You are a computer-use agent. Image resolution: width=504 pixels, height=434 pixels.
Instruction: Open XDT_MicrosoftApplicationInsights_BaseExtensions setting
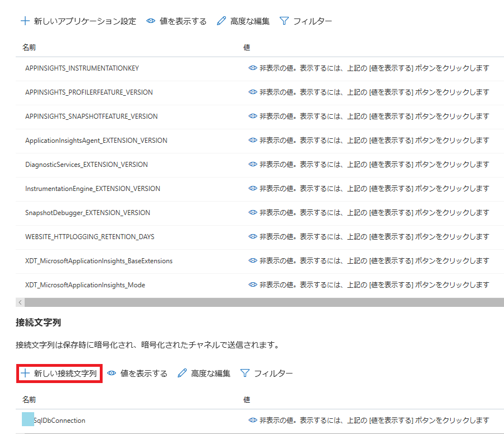[x=99, y=260]
